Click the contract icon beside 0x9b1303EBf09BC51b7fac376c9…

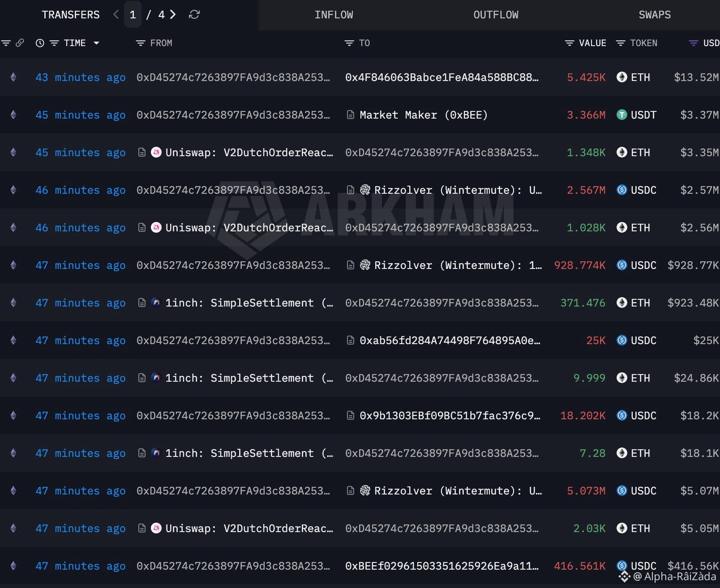tap(351, 415)
